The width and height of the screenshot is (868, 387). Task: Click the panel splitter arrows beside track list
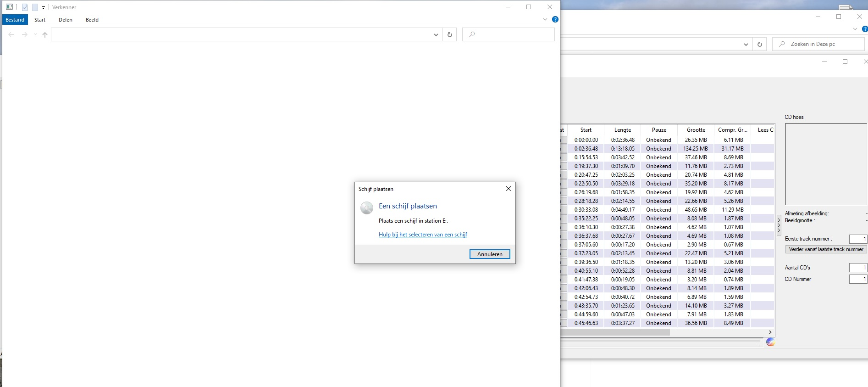coord(779,225)
